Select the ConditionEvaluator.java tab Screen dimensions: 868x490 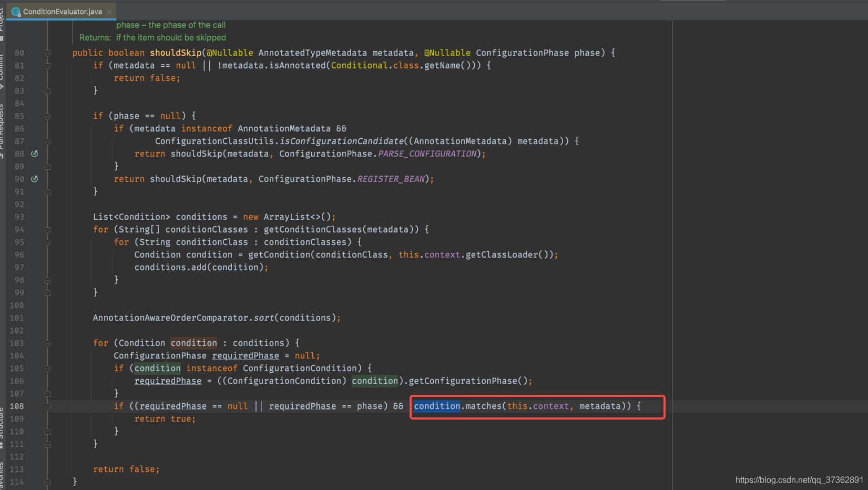coord(62,12)
